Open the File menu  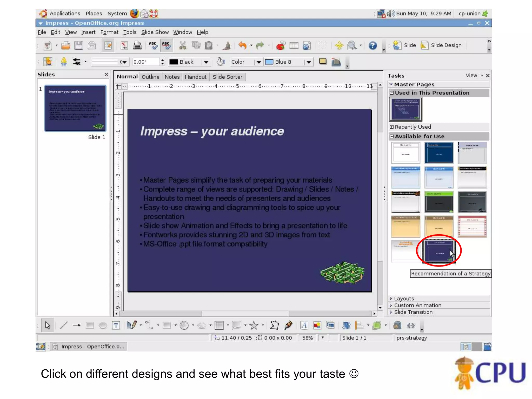(42, 32)
